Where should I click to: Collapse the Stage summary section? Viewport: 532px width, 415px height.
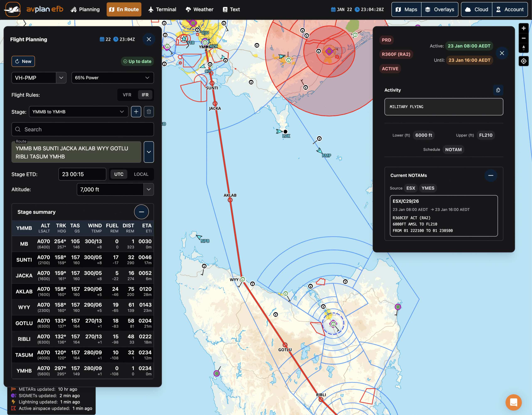(141, 212)
